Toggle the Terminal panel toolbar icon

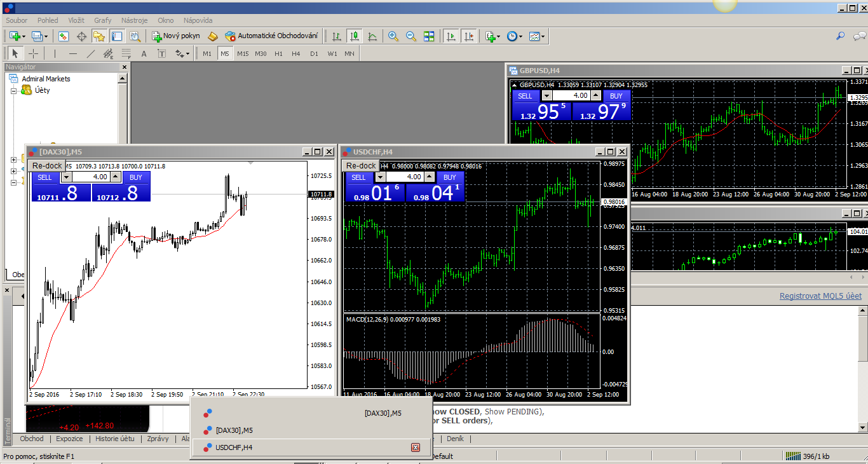coord(116,36)
